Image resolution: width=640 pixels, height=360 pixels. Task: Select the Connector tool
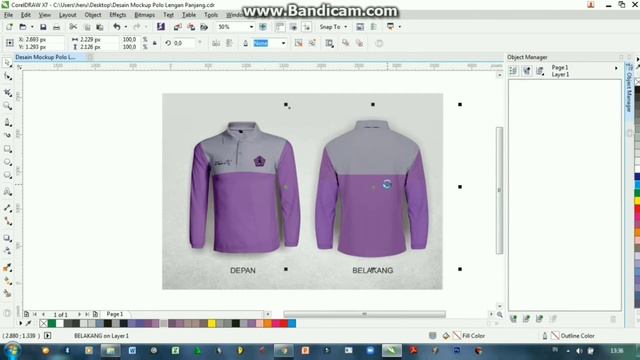click(x=7, y=221)
